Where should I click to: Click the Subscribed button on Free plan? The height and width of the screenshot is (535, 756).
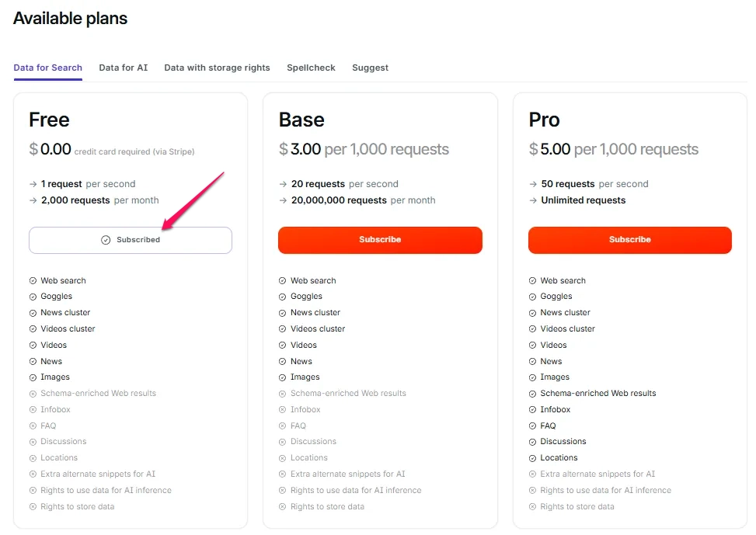131,240
